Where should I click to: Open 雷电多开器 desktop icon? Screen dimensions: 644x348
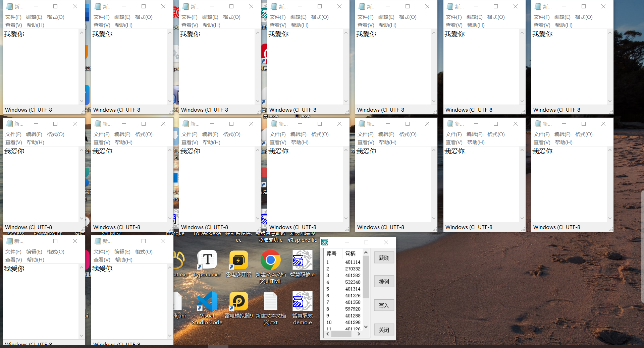coord(238,260)
